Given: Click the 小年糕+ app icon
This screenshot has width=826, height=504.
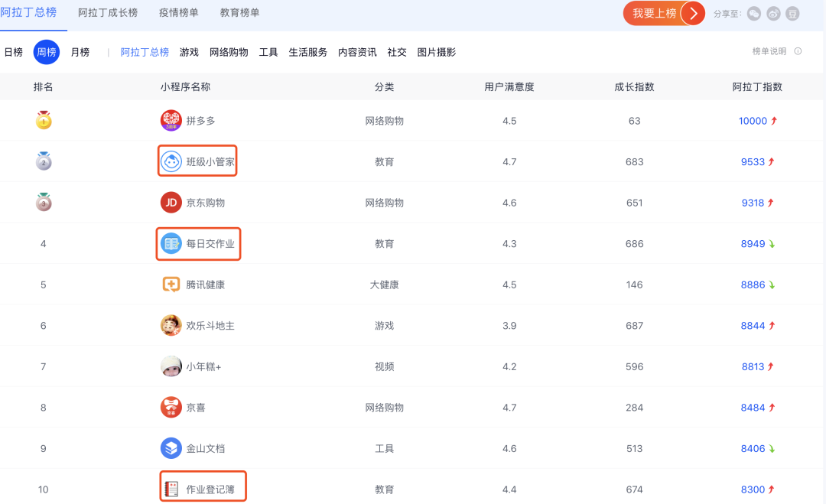Looking at the screenshot, I should tap(171, 366).
